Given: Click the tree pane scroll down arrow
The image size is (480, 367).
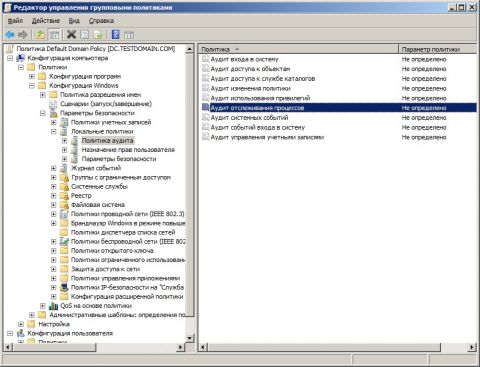Looking at the screenshot, I should pos(189,338).
